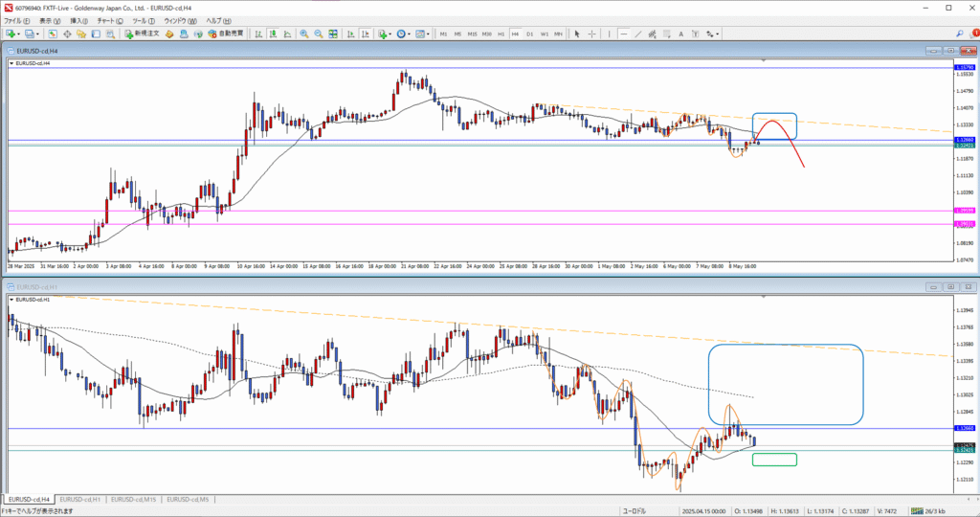Viewport: 980px width, 517px height.
Task: Select the W1 timeframe
Action: pyautogui.click(x=544, y=34)
